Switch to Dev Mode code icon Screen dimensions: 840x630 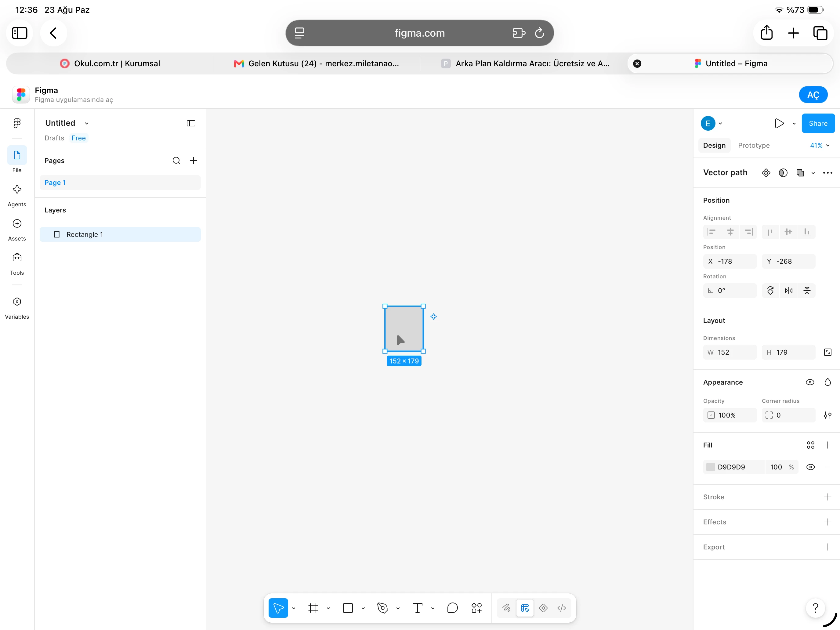(561, 608)
